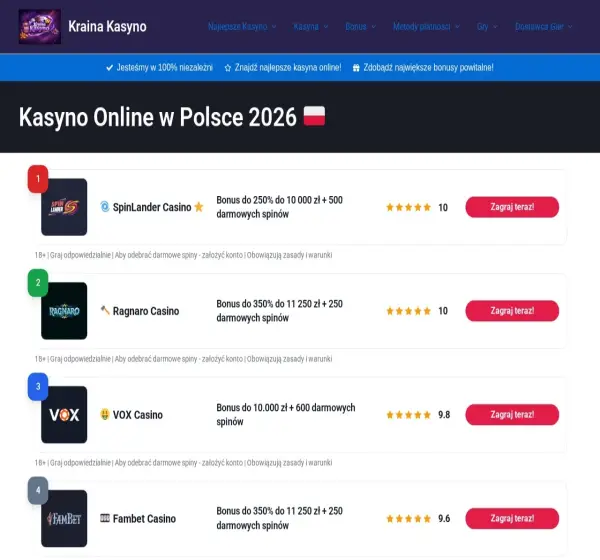Click the Kraina Kasyno logo image

(40, 26)
